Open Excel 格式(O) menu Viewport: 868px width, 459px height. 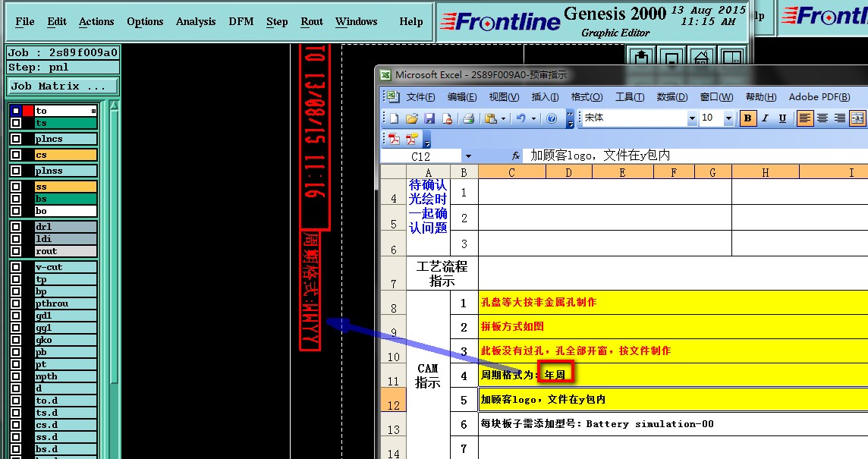[587, 97]
